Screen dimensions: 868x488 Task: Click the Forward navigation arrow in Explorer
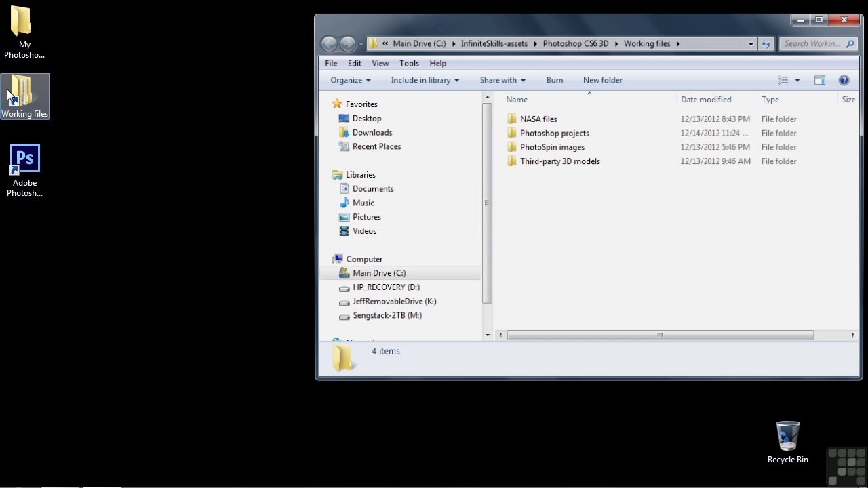[x=348, y=43]
